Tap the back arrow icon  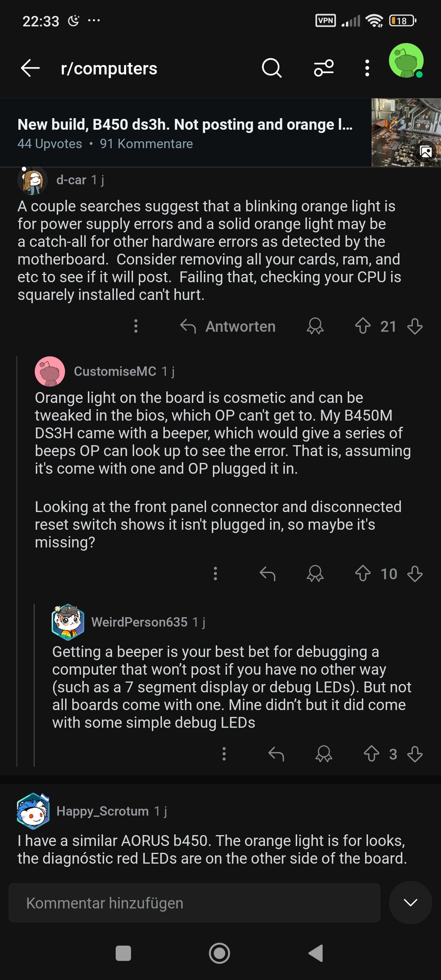[30, 69]
